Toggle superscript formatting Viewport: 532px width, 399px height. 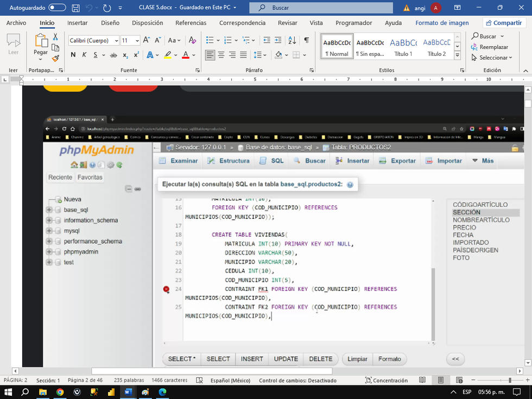(136, 55)
